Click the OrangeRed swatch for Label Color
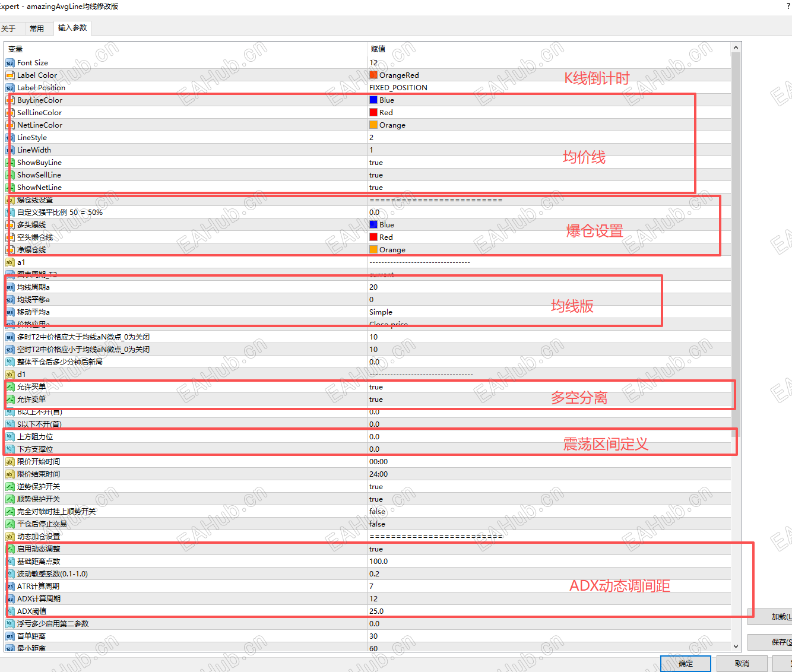 [x=373, y=75]
